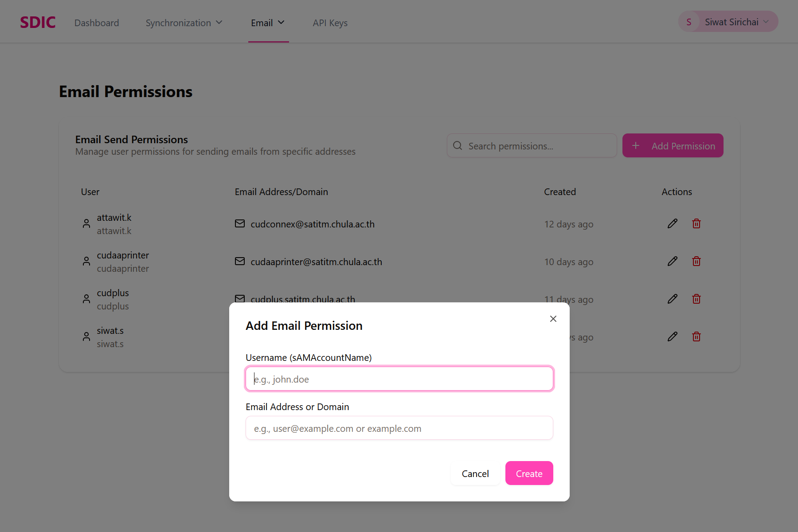Delete the attawit.k permission using the trash icon
The height and width of the screenshot is (532, 798).
[x=696, y=223]
